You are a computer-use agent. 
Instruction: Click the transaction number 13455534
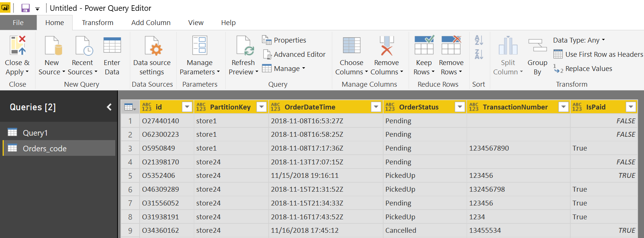519,230
